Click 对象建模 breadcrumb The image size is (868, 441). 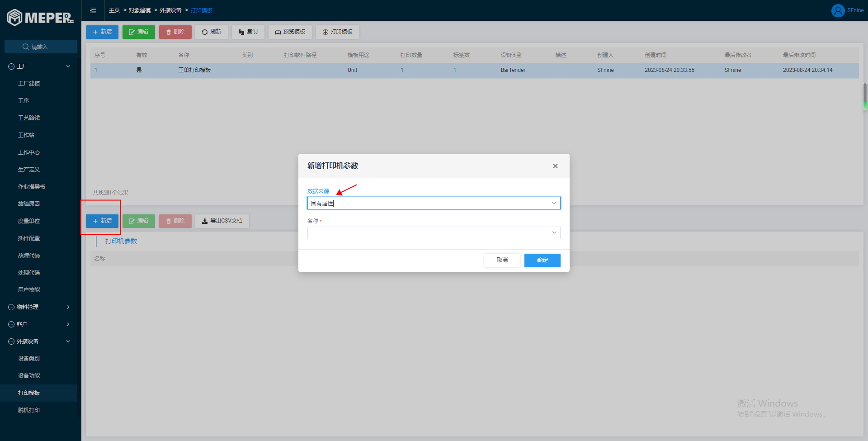coord(140,10)
